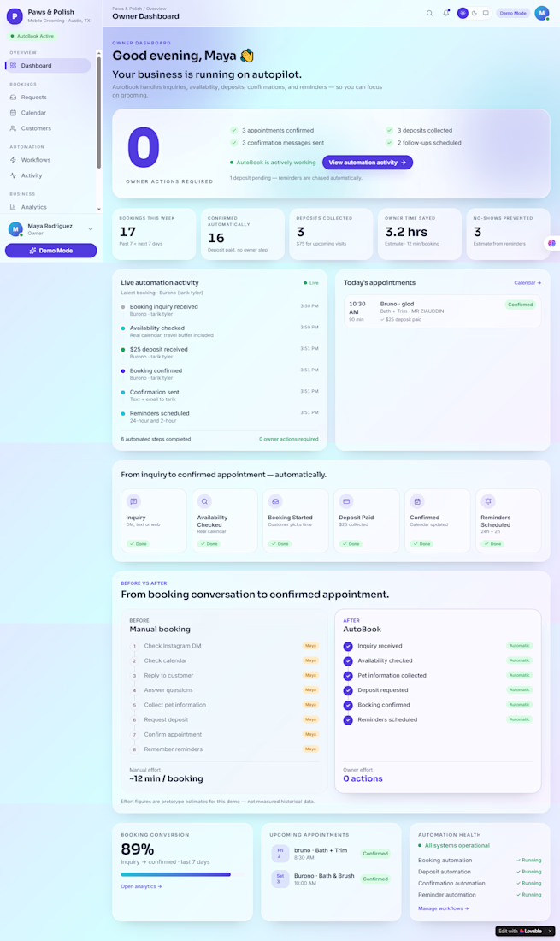Click checkmark beside Reminders scheduled in AutoBook
This screenshot has width=560, height=941.
coord(348,720)
